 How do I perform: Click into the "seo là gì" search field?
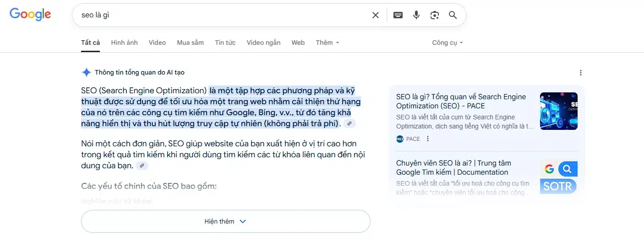(x=220, y=15)
